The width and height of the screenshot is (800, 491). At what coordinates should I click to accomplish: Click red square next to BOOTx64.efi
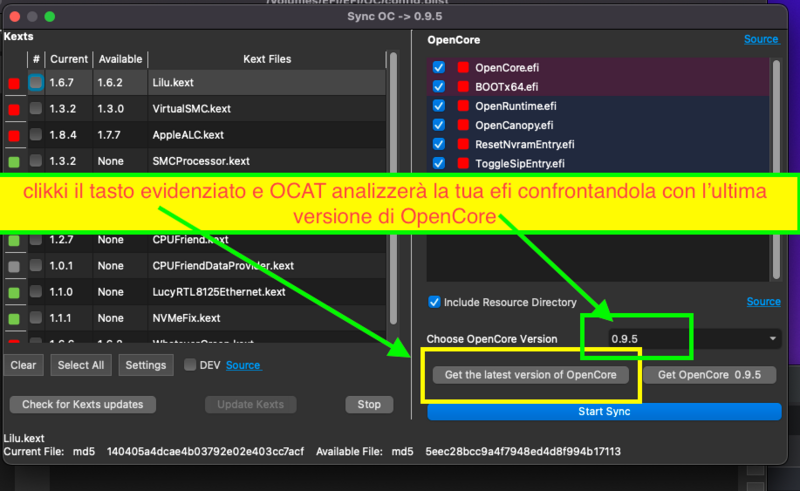(463, 86)
